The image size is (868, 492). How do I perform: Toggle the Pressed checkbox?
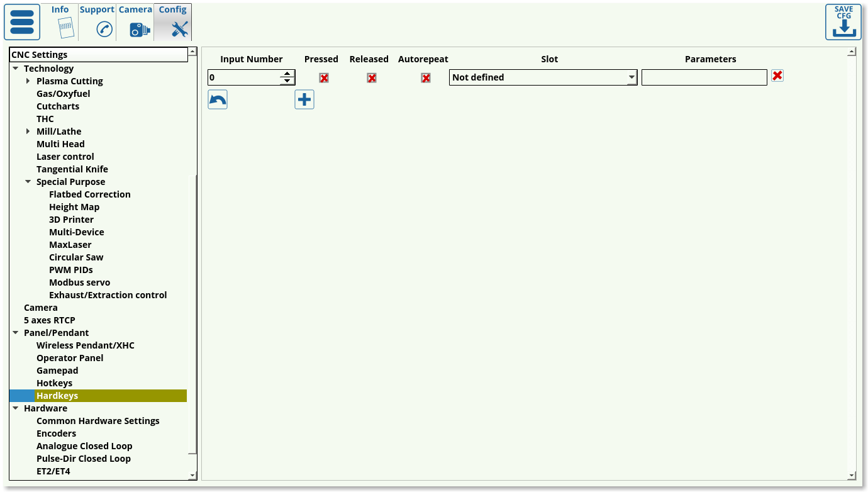[x=324, y=78]
